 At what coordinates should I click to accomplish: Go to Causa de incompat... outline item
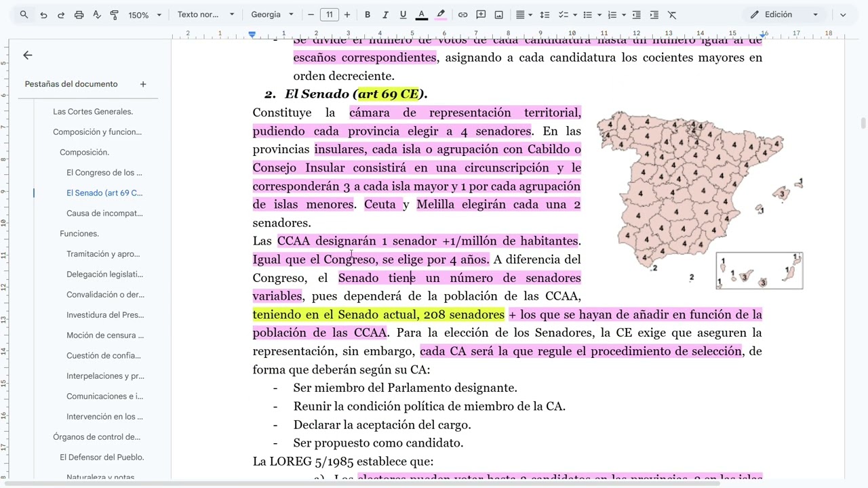coord(104,213)
